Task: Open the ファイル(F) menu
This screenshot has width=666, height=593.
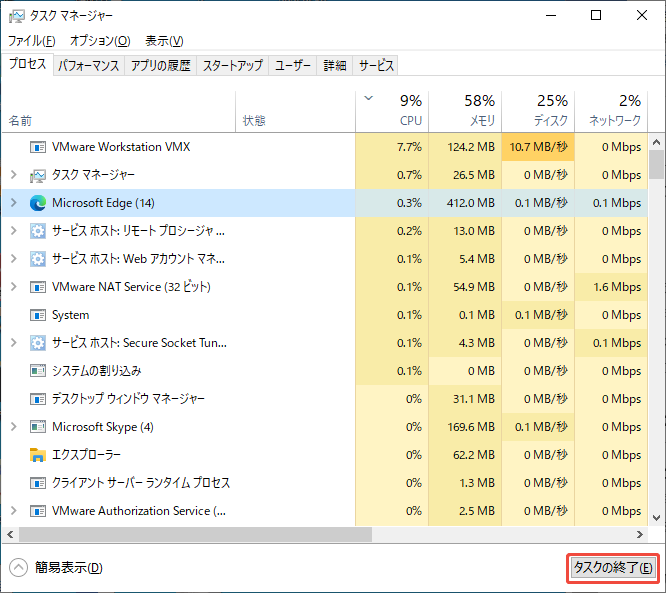Action: (x=32, y=41)
